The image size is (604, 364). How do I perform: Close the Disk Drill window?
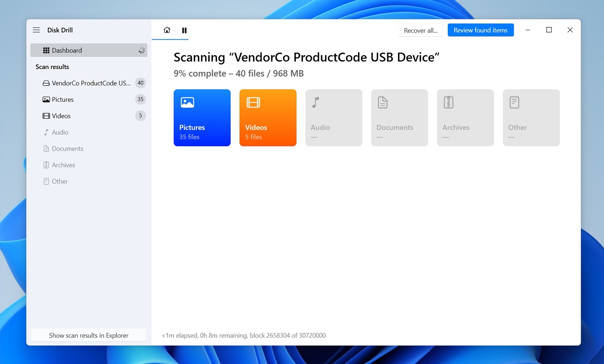pyautogui.click(x=570, y=30)
